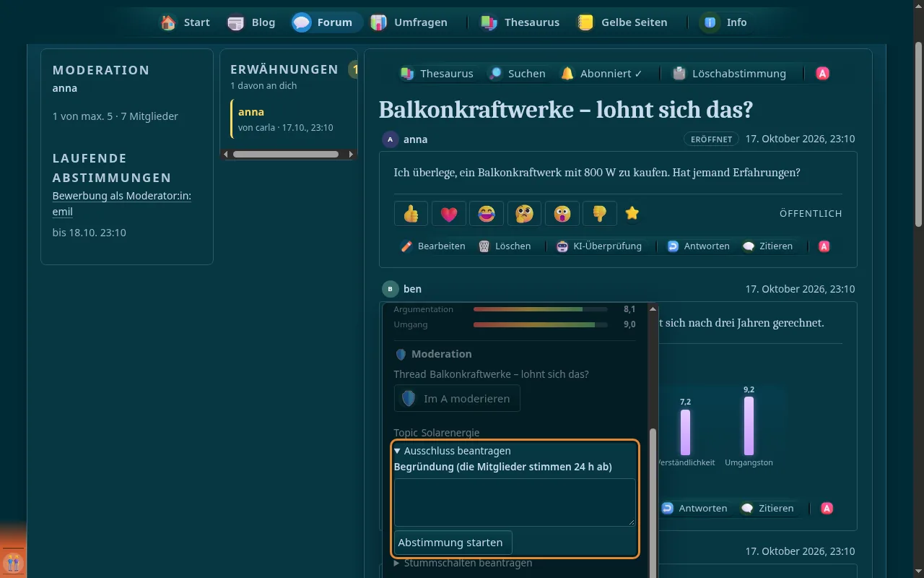The width and height of the screenshot is (924, 578).
Task: Click Zitieren on anna's post
Action: pyautogui.click(x=767, y=246)
